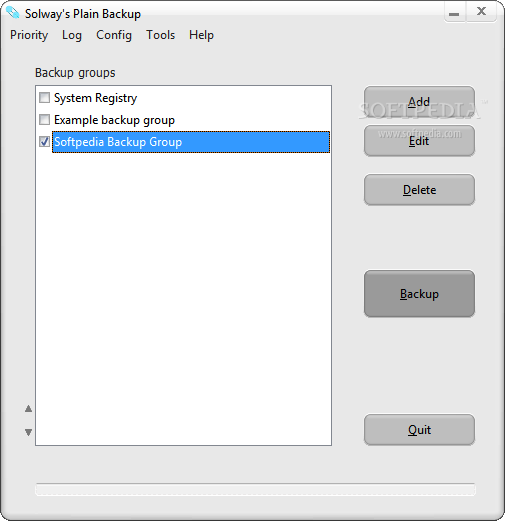This screenshot has width=505, height=521.
Task: Open the Tools menu
Action: 160,35
